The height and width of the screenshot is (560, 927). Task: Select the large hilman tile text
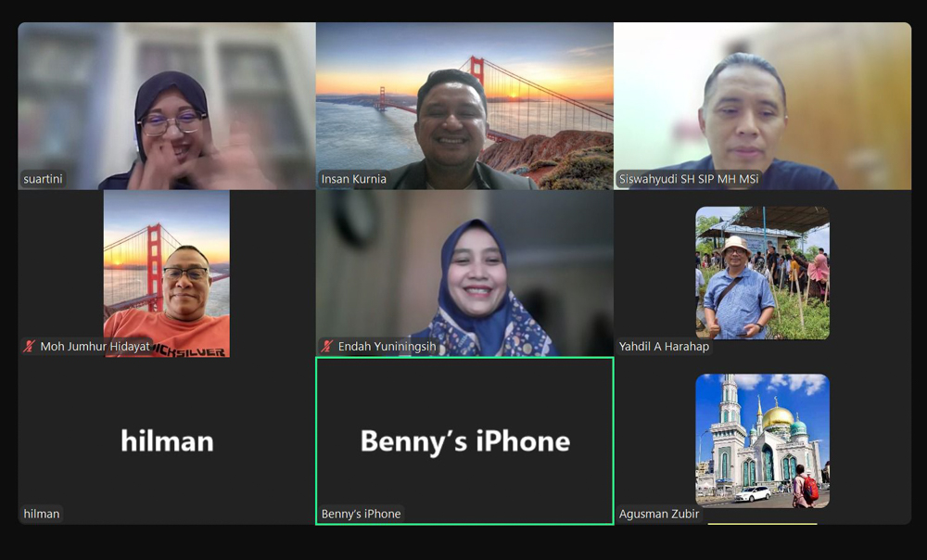tap(167, 441)
